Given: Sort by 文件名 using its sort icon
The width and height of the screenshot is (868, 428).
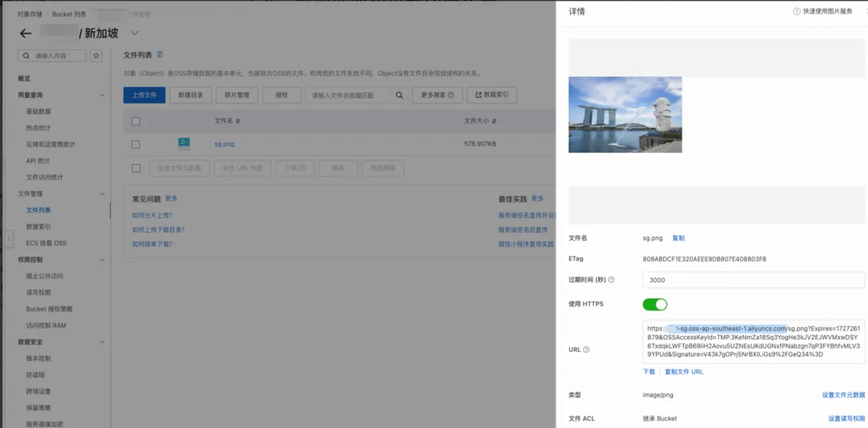Looking at the screenshot, I should point(238,121).
